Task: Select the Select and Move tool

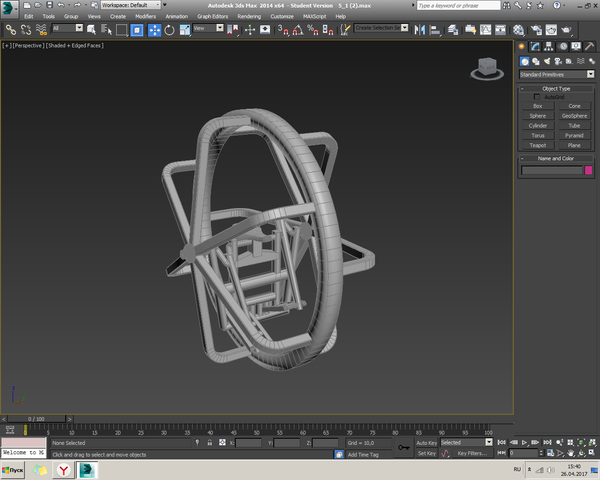Action: coord(155,30)
